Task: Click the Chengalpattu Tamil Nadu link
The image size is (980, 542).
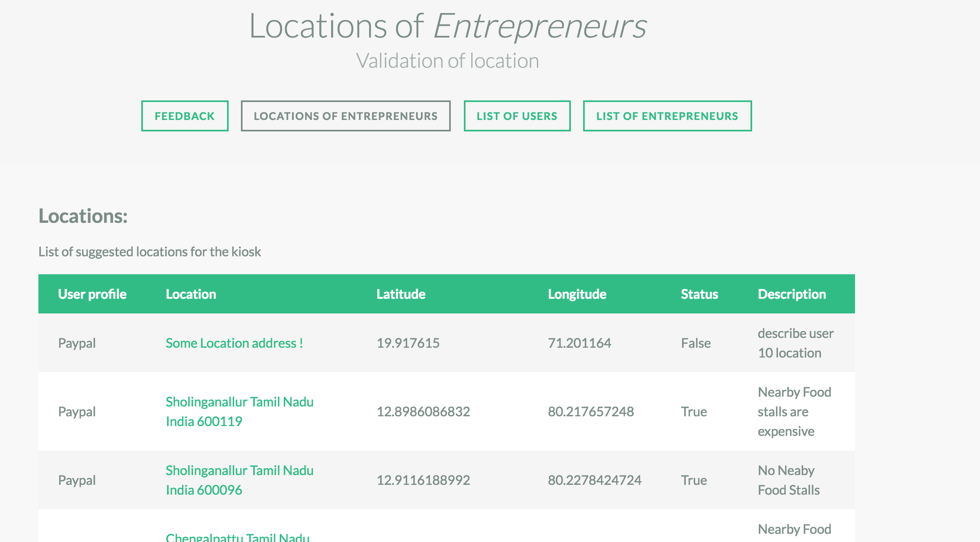Action: coord(238,537)
